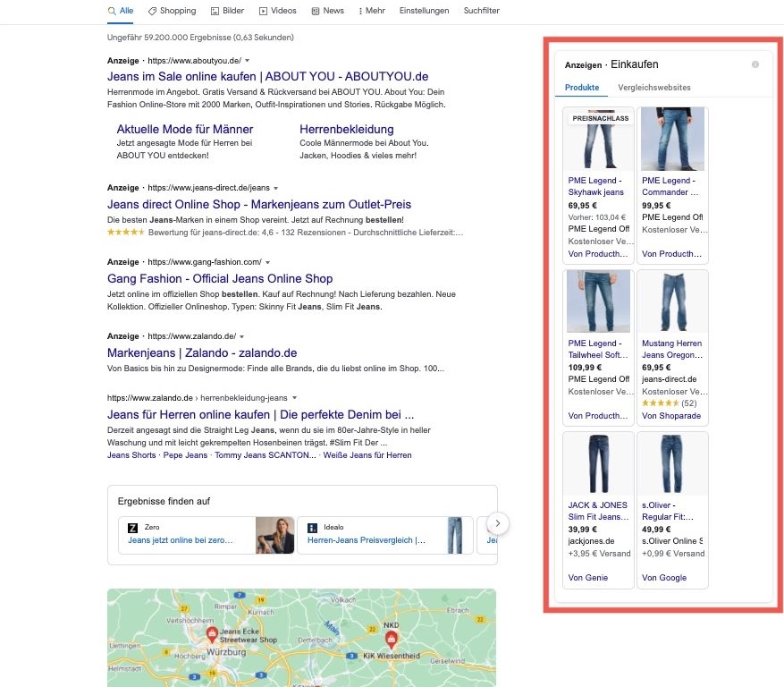
Task: Click 'Von Genie' under JACK & JONES
Action: [x=588, y=578]
